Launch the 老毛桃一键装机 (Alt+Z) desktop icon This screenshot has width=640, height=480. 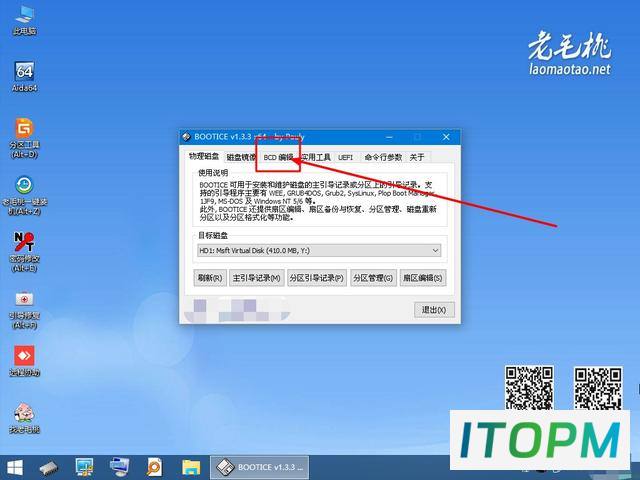(24, 195)
